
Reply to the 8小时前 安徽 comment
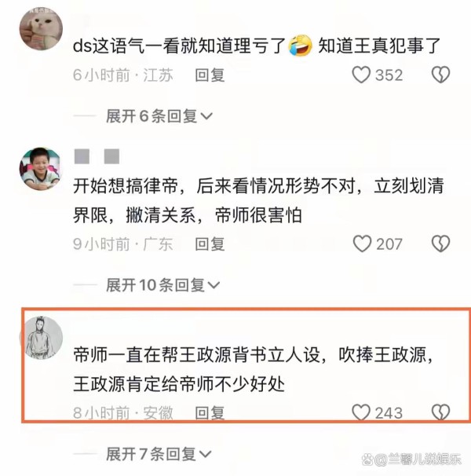(210, 413)
